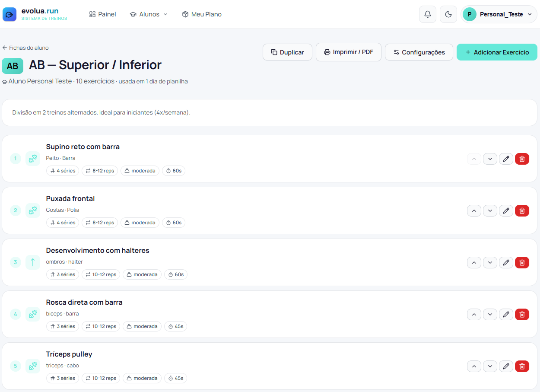Screen dimensions: 540x392
Task: Edit the Puxada frontal exercise
Action: point(506,210)
